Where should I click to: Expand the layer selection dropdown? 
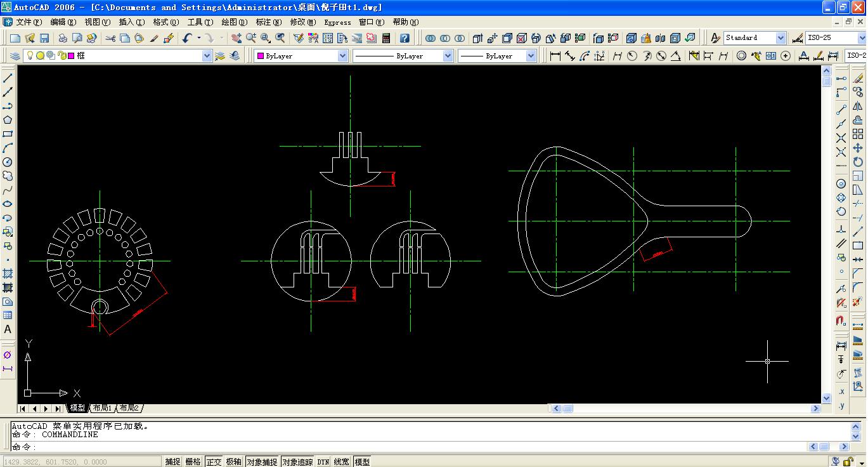(x=207, y=56)
